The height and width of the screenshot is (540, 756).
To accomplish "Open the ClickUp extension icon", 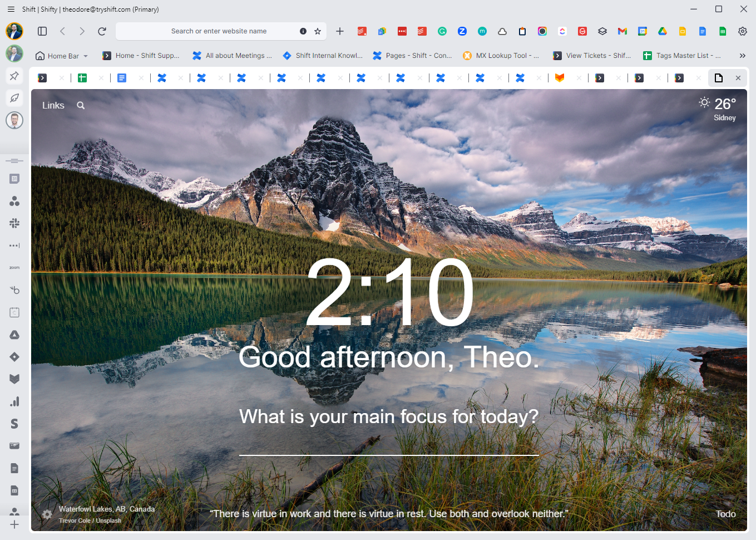I will click(562, 31).
